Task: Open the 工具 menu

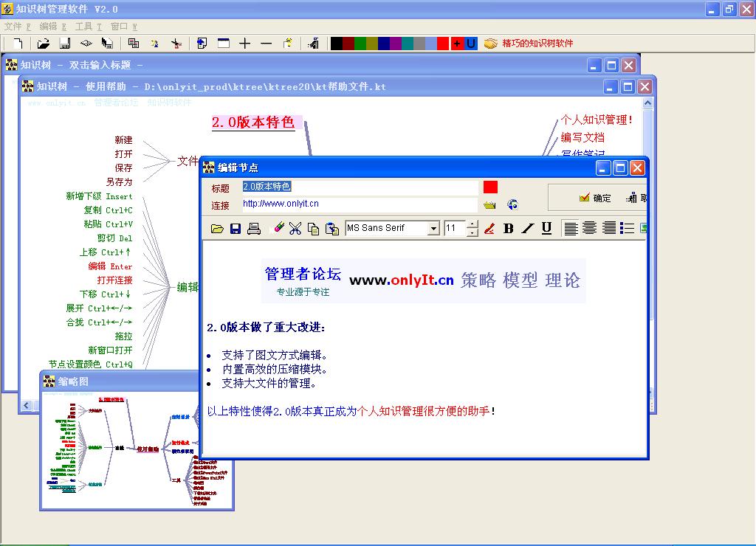Action: pyautogui.click(x=88, y=26)
